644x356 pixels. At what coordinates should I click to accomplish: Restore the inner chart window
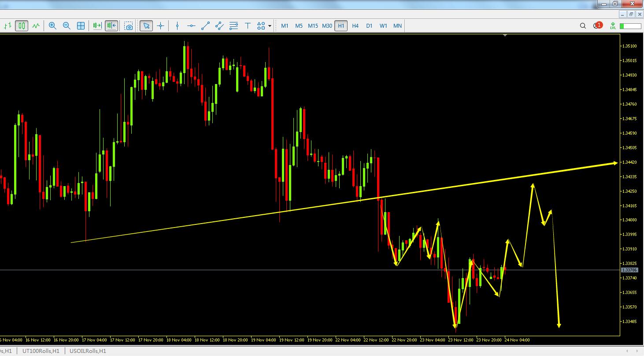pyautogui.click(x=631, y=15)
